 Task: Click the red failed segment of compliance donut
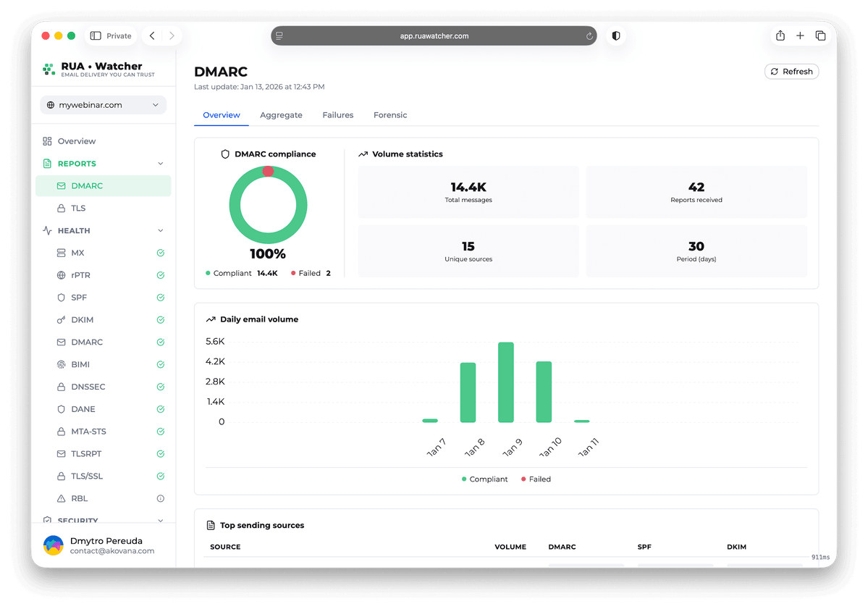point(268,172)
